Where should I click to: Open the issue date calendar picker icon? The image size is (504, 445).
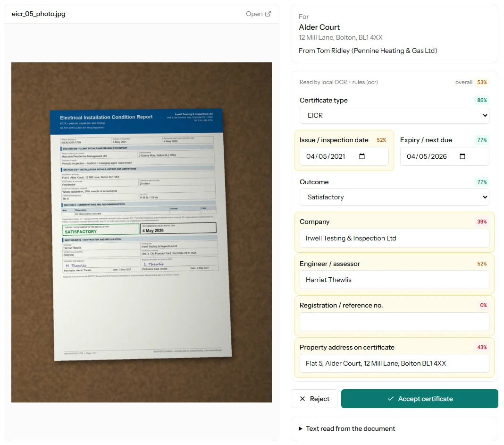pyautogui.click(x=361, y=156)
